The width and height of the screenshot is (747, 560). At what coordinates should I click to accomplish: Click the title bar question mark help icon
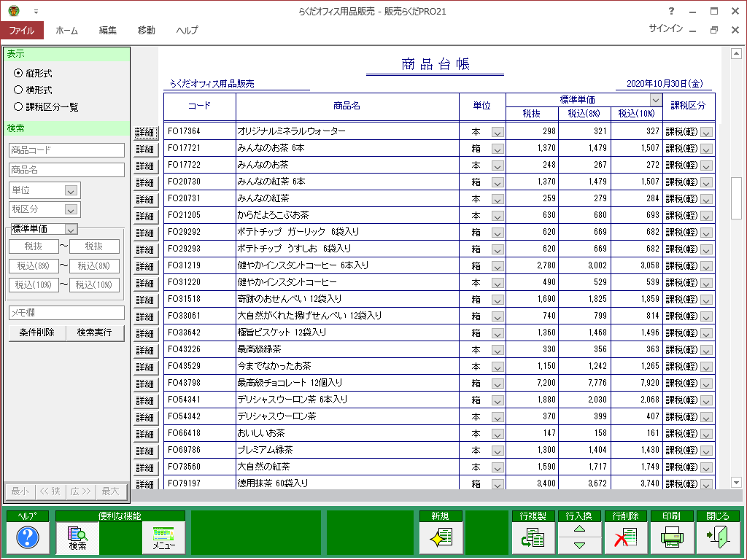(671, 11)
